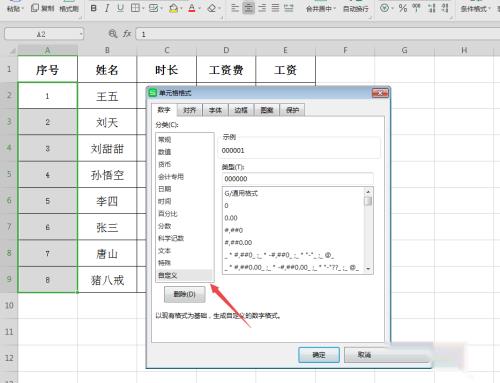Open the font color dropdown arrow

click(199, 8)
